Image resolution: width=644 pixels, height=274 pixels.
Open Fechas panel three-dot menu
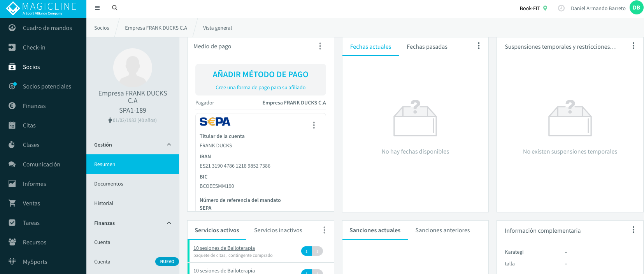(479, 46)
